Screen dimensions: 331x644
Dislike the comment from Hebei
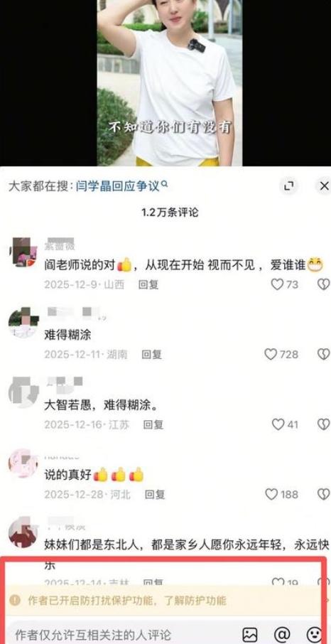tap(325, 494)
